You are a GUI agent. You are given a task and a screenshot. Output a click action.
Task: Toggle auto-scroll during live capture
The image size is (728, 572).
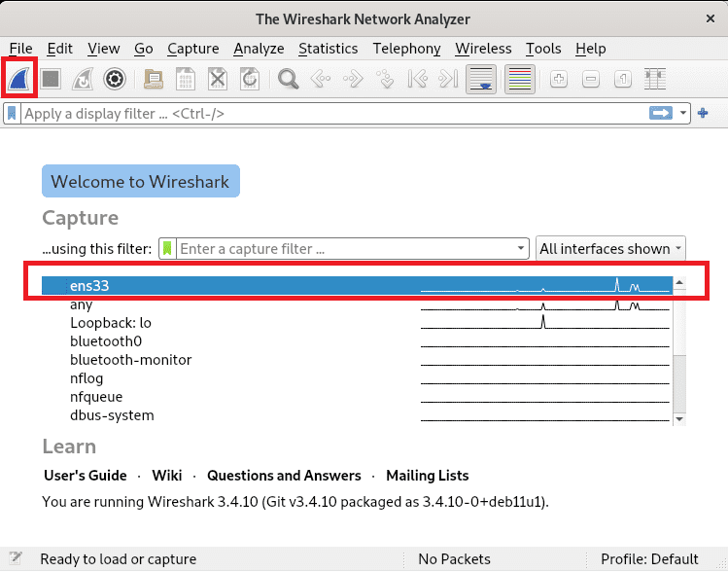click(481, 79)
